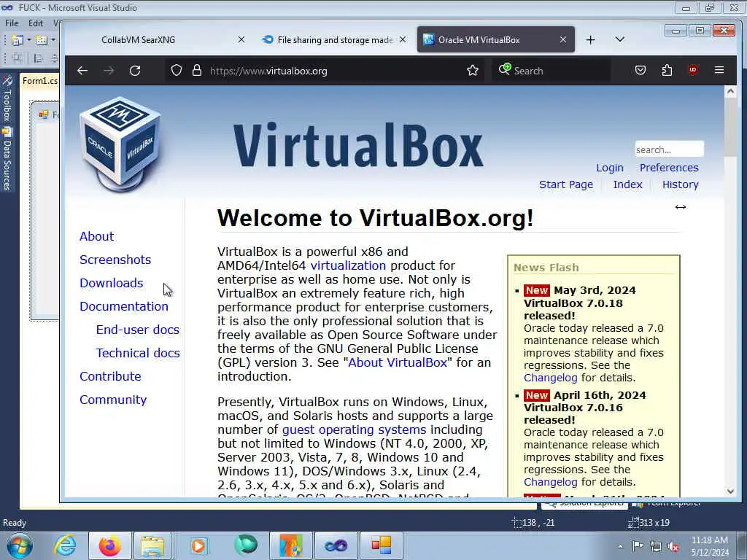Open the Changelog link for 7.0.18

click(550, 378)
